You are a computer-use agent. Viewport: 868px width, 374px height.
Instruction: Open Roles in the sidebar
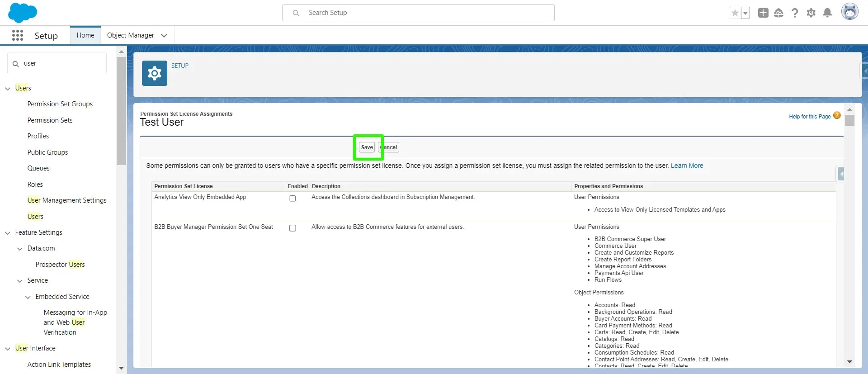35,185
